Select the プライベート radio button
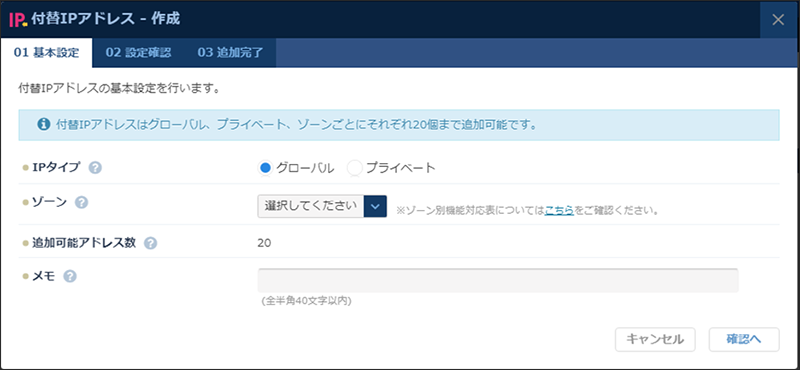 click(x=355, y=168)
